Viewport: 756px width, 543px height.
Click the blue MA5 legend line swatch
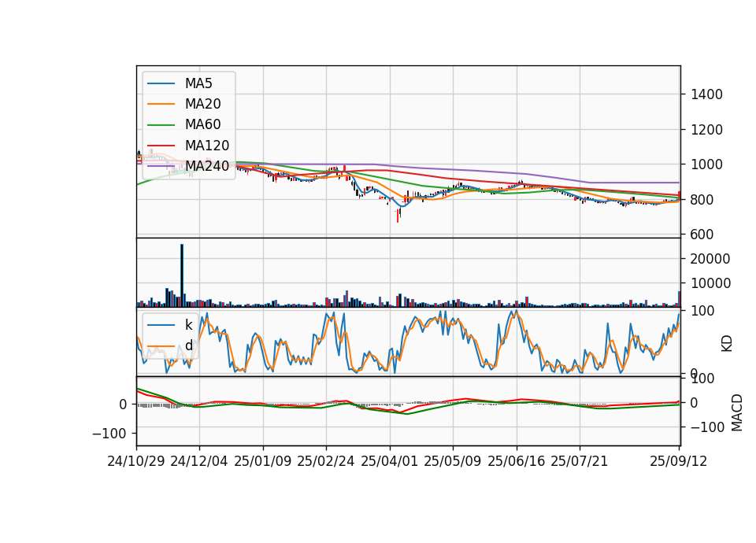(161, 83)
